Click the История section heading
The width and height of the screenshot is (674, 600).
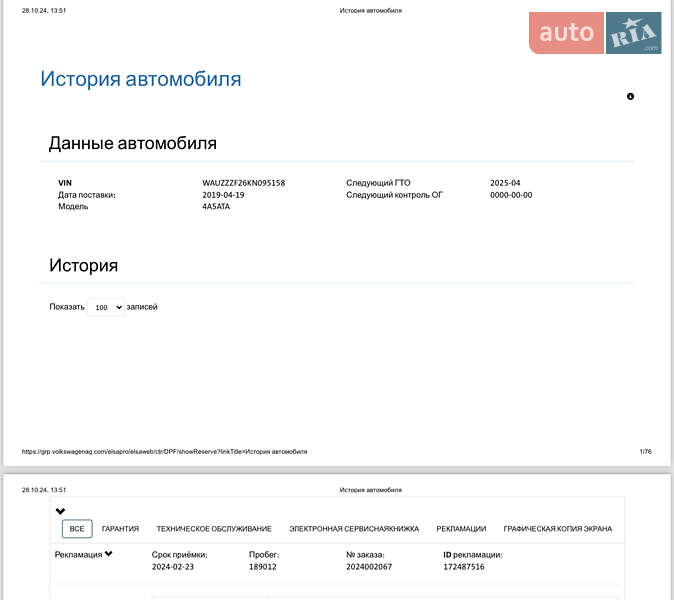point(84,265)
